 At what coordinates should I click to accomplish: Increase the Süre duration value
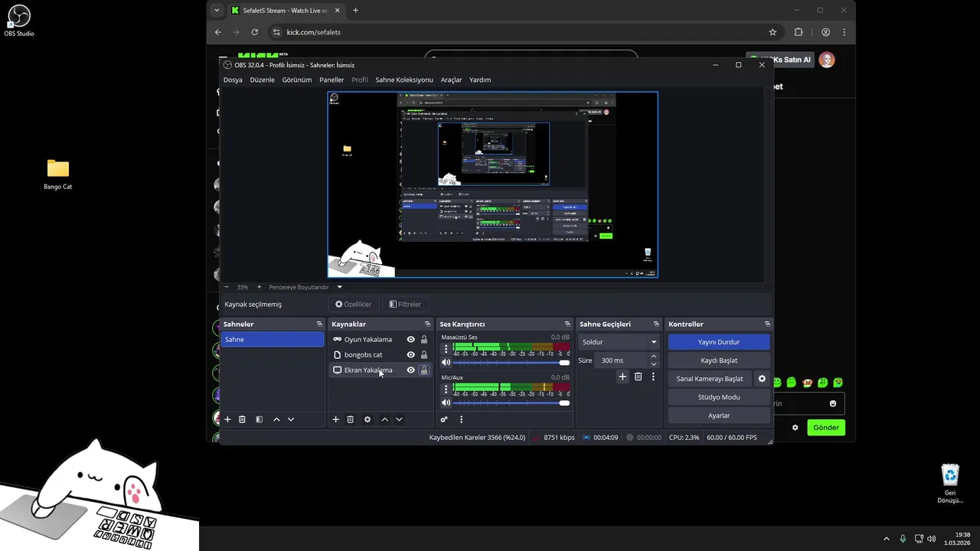tap(653, 357)
